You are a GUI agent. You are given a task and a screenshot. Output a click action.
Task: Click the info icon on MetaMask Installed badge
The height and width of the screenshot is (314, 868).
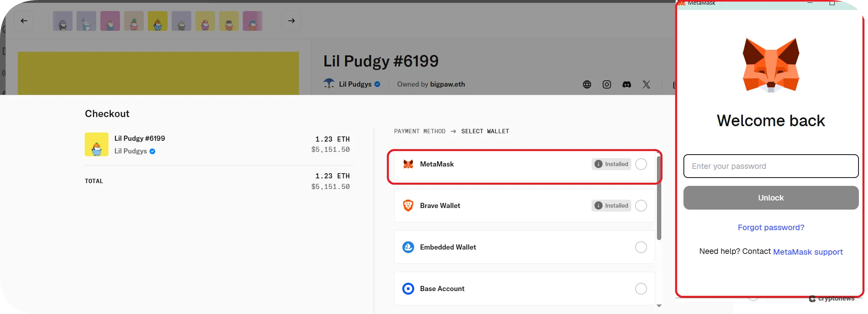pos(598,164)
